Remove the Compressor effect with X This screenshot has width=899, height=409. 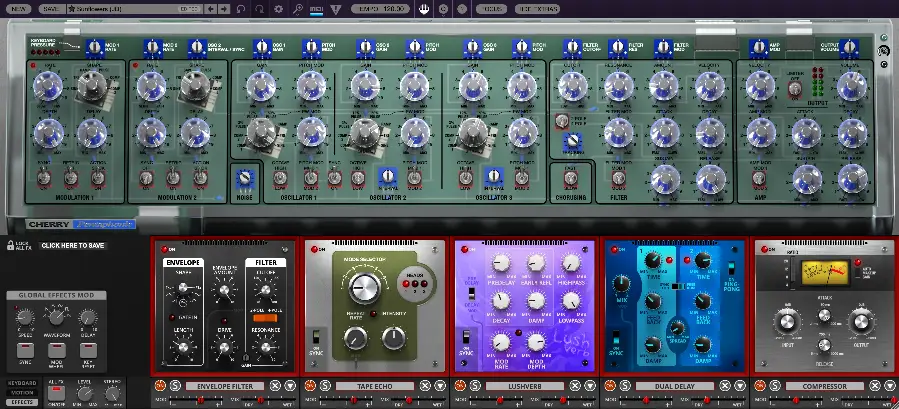(x=874, y=386)
